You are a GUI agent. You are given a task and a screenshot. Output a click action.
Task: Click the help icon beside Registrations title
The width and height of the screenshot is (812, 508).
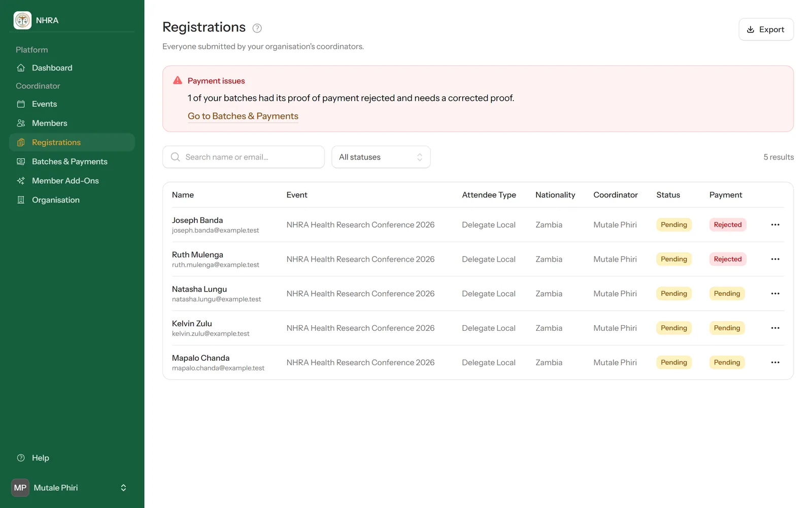(x=257, y=28)
